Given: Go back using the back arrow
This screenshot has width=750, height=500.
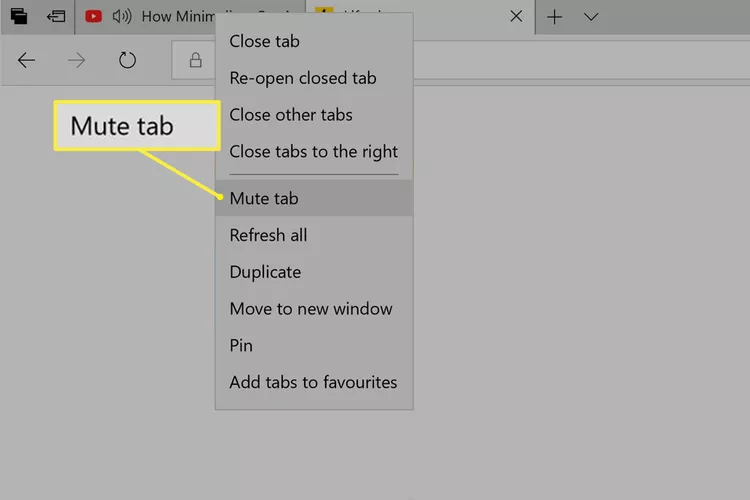Looking at the screenshot, I should pyautogui.click(x=27, y=61).
